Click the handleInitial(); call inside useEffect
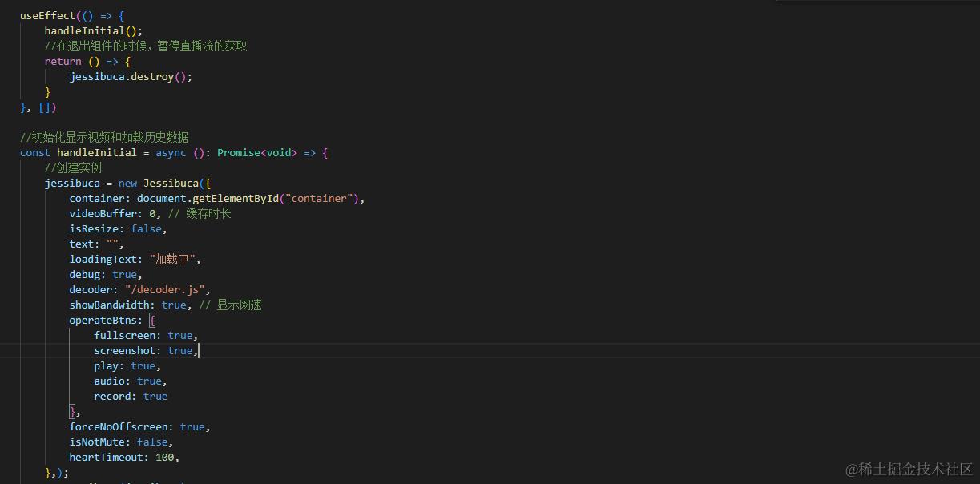Image resolution: width=980 pixels, height=484 pixels. (x=94, y=30)
